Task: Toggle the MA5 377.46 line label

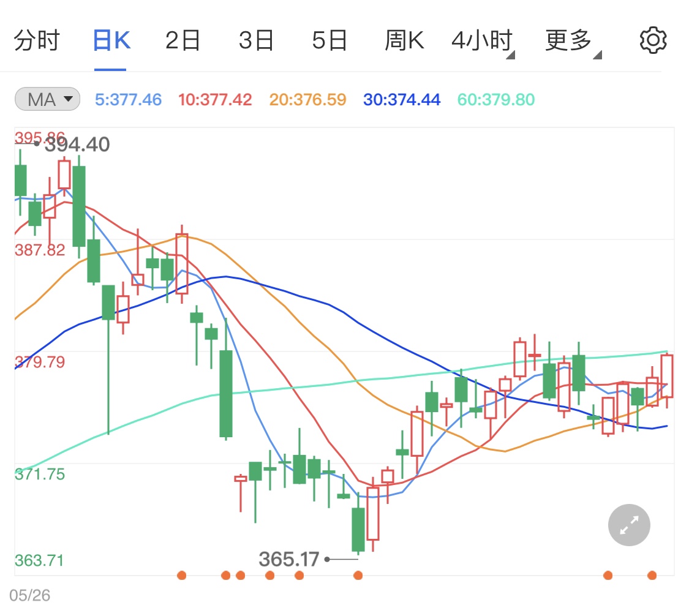Action: (128, 100)
